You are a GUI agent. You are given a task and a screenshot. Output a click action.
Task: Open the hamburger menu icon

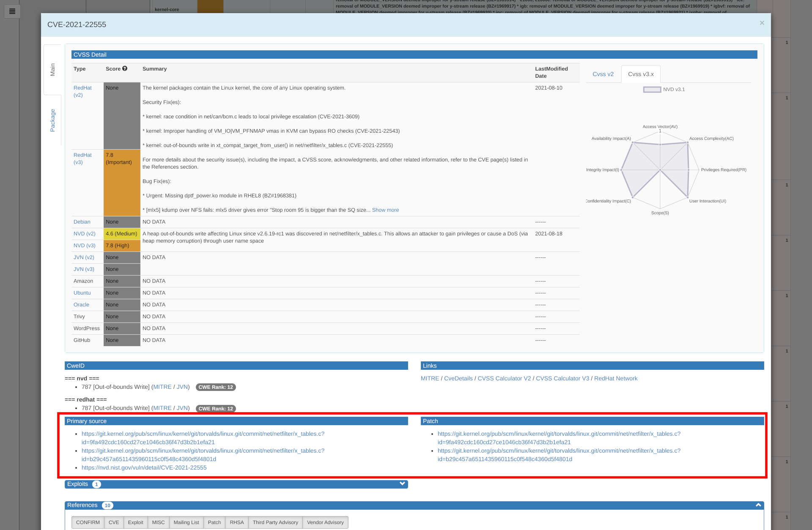(12, 11)
